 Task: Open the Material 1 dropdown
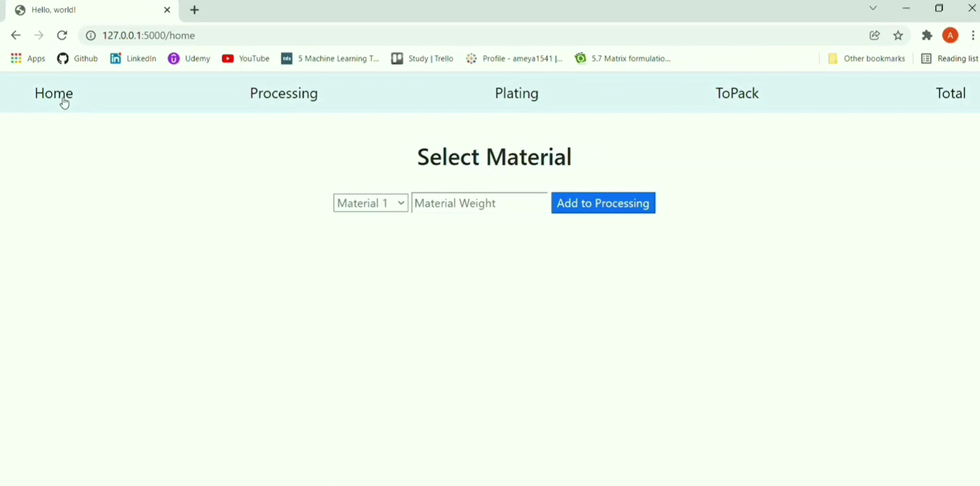coord(370,203)
